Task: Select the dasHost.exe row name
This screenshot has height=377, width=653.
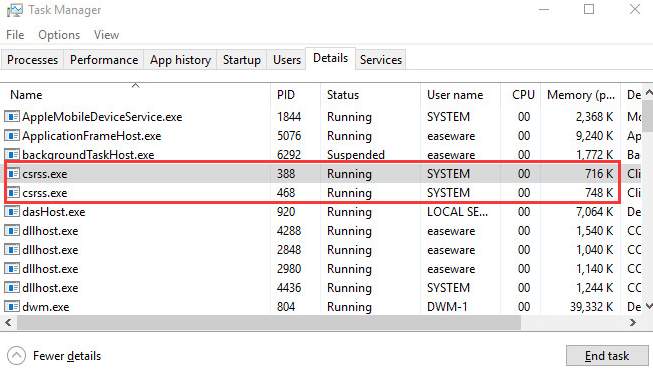Action: click(54, 212)
